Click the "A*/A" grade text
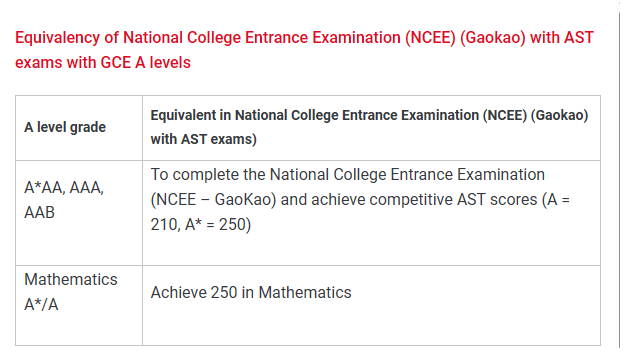The image size is (638, 362). pyautogui.click(x=41, y=304)
